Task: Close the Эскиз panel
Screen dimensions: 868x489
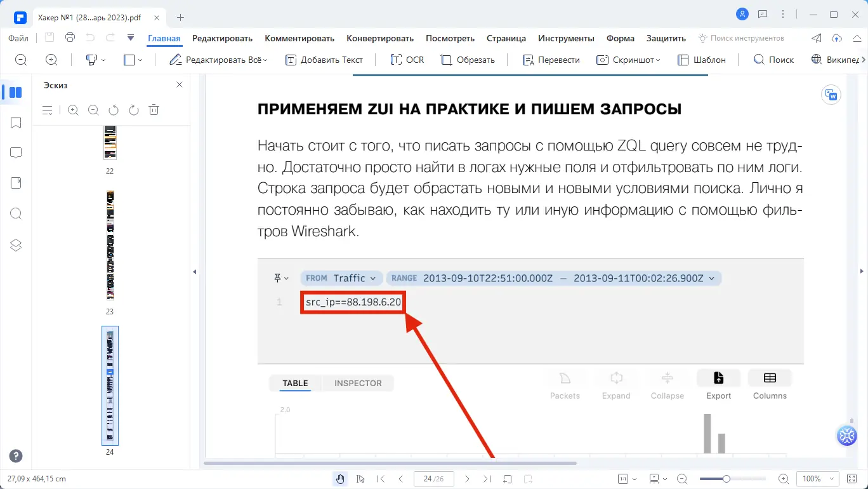Action: [179, 84]
